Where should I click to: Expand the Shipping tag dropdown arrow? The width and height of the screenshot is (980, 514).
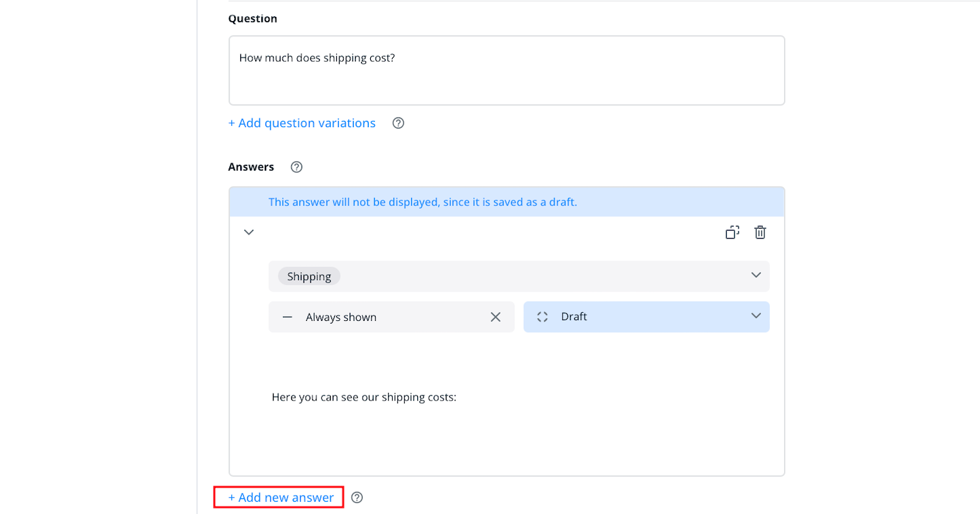755,275
